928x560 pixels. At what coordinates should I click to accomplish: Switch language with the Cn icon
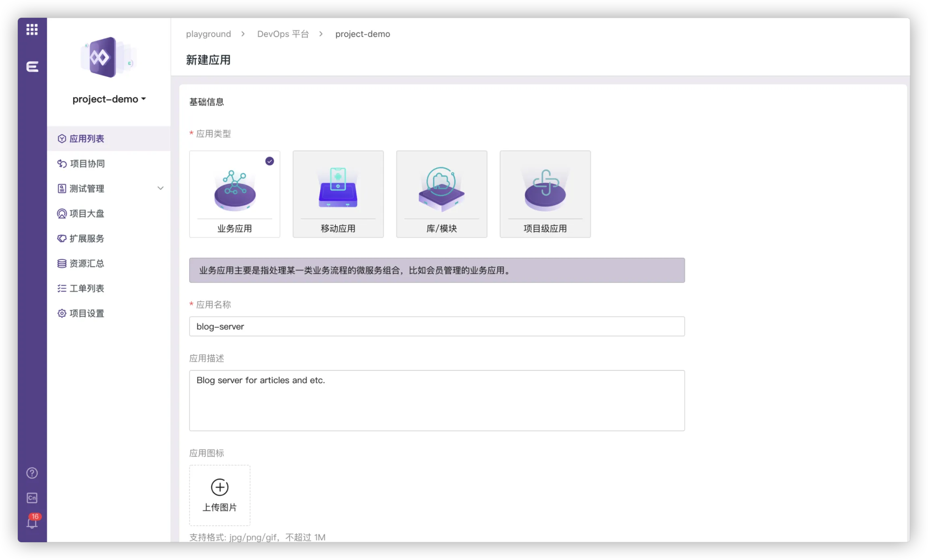point(32,498)
